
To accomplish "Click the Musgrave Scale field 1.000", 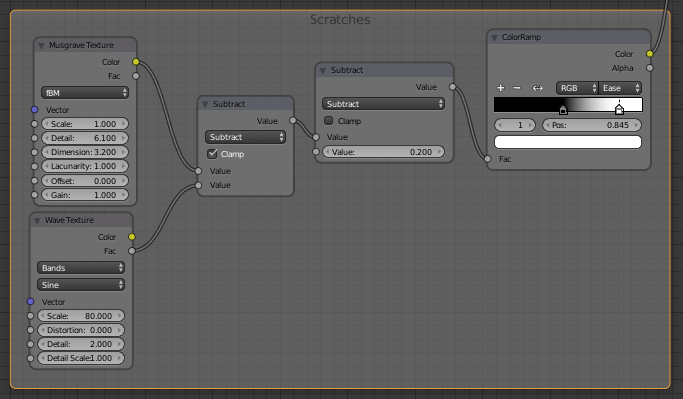I will 85,124.
